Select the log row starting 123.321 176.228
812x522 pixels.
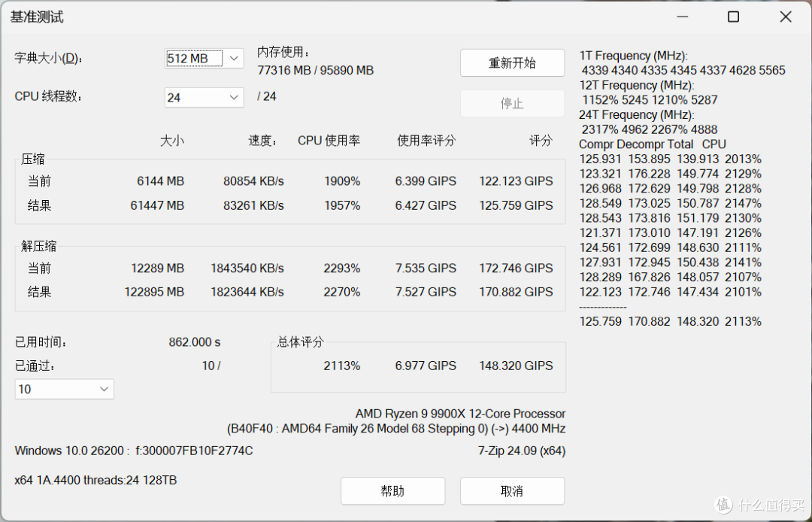coord(670,174)
